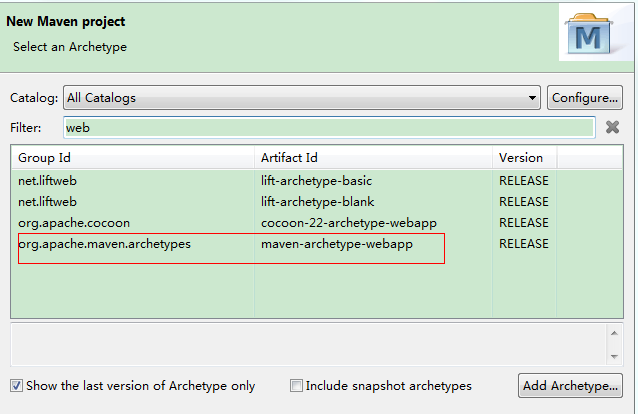This screenshot has height=414, width=638.
Task: Sort by the Artifact Id column header
Action: pyautogui.click(x=374, y=158)
